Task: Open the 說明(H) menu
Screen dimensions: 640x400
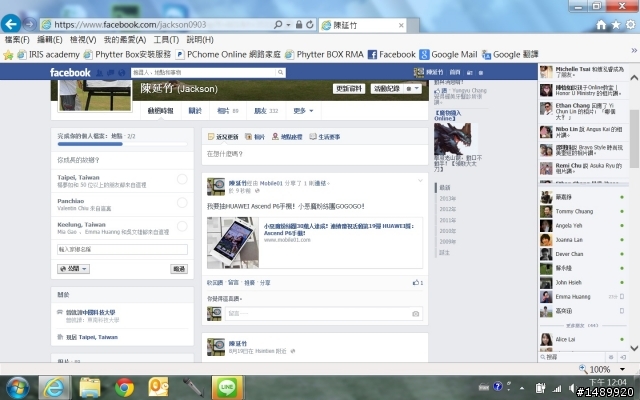Action: [200, 40]
